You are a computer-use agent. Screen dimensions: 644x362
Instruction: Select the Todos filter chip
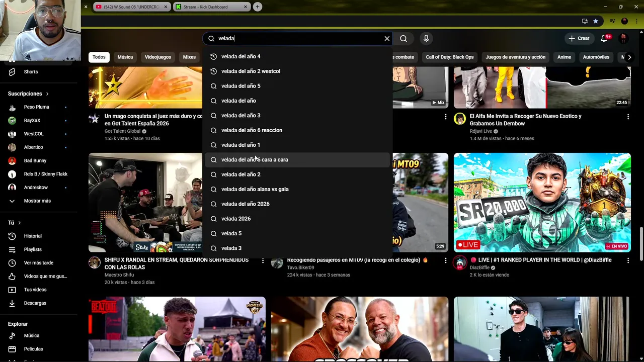pos(99,57)
